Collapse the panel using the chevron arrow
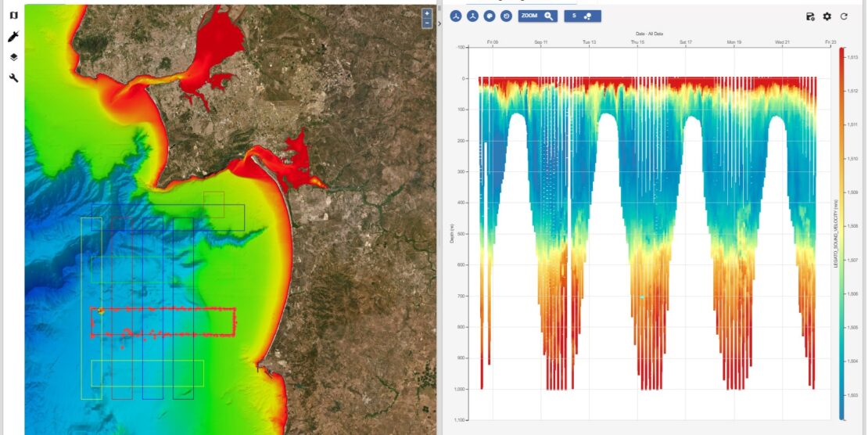This screenshot has width=868, height=435. (x=439, y=23)
